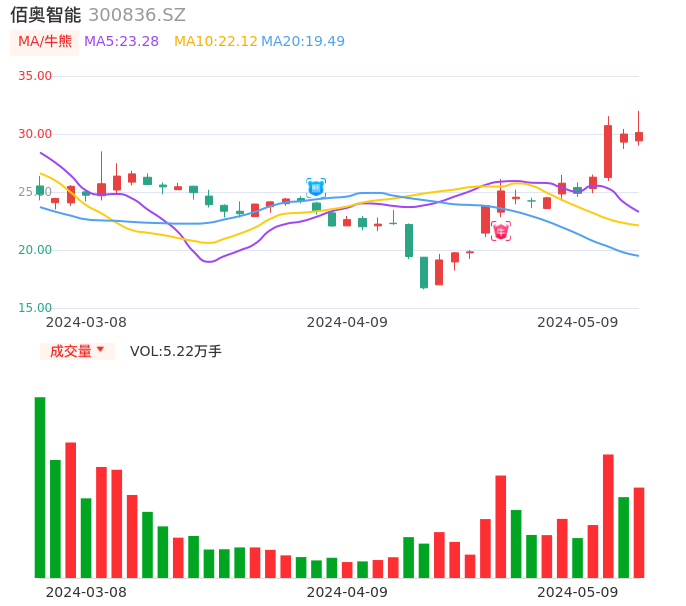Image resolution: width=686 pixels, height=606 pixels.
Task: Click the 2024-03-08 date label under volume chart
Action: (x=86, y=592)
